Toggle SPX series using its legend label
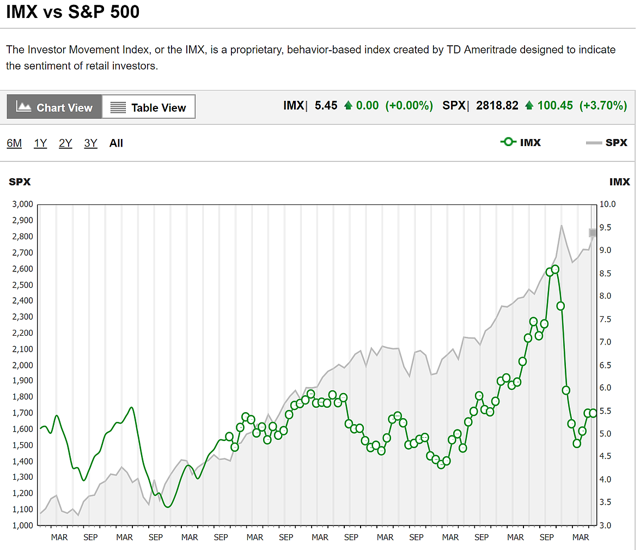This screenshot has width=640, height=550. (x=616, y=143)
